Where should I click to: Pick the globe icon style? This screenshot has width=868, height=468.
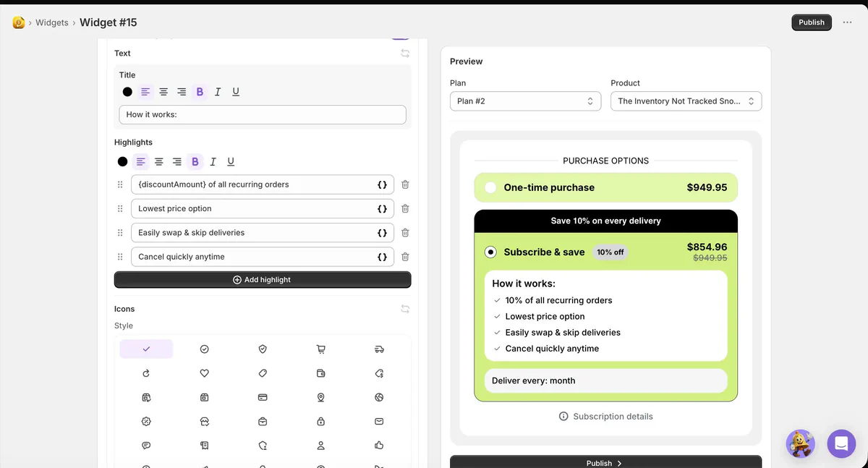(x=379, y=397)
